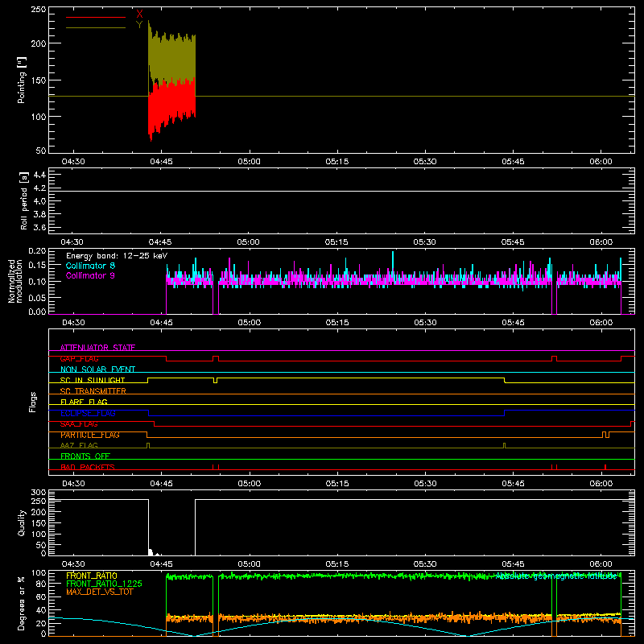Click the olive Y pointing data burst

pyautogui.click(x=171, y=57)
